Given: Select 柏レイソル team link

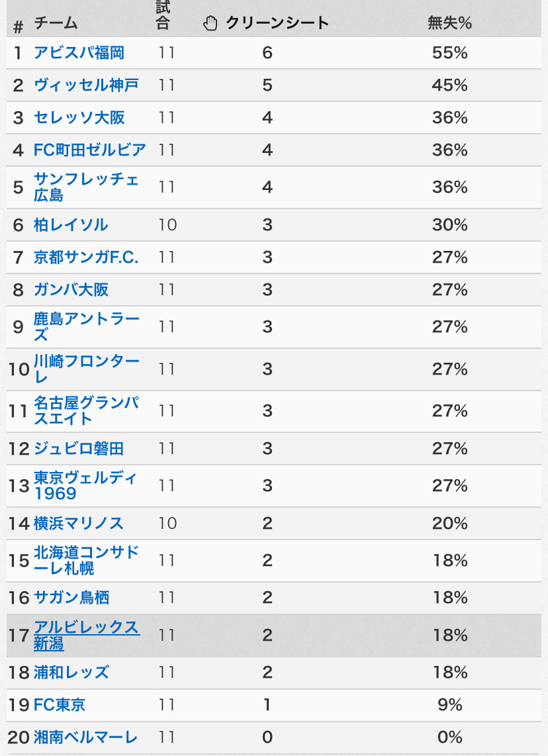Looking at the screenshot, I should pyautogui.click(x=71, y=224).
